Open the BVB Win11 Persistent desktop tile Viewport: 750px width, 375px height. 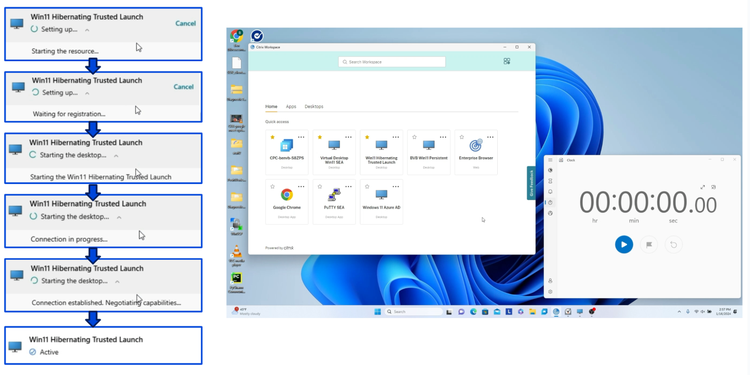429,152
